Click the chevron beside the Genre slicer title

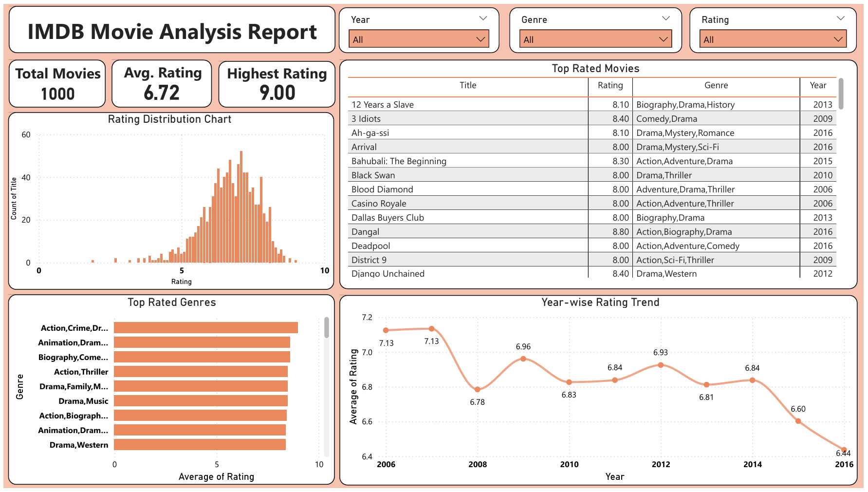pyautogui.click(x=666, y=19)
